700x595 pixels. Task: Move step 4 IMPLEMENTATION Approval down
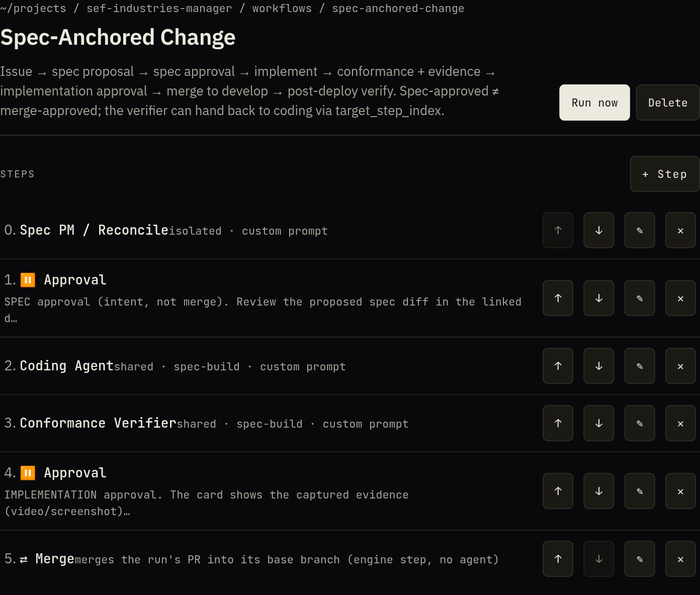click(x=598, y=491)
